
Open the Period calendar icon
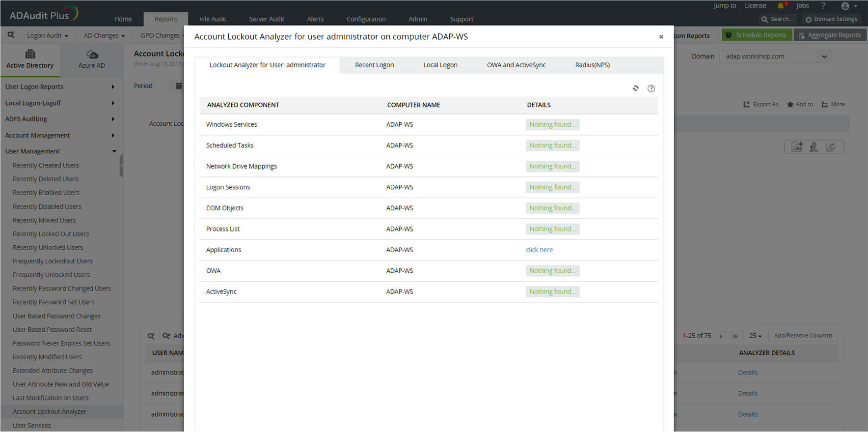coord(179,86)
